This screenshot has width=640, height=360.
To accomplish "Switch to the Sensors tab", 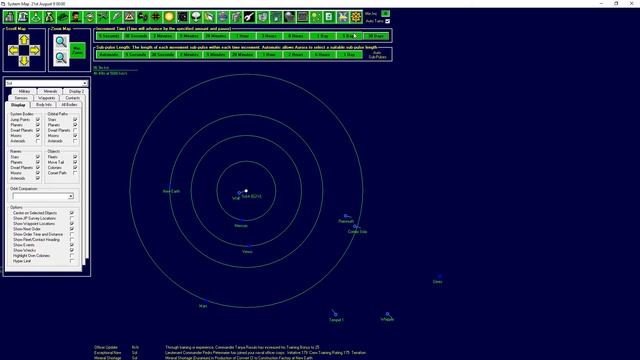I will [x=21, y=98].
